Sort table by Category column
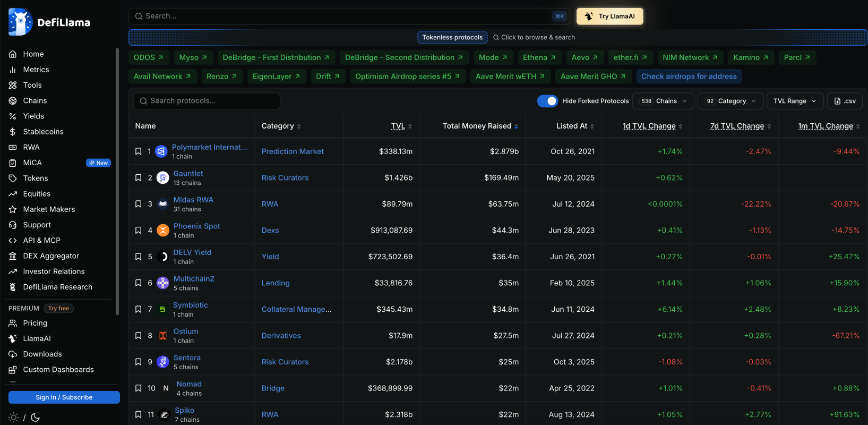This screenshot has height=425, width=868. tap(281, 126)
